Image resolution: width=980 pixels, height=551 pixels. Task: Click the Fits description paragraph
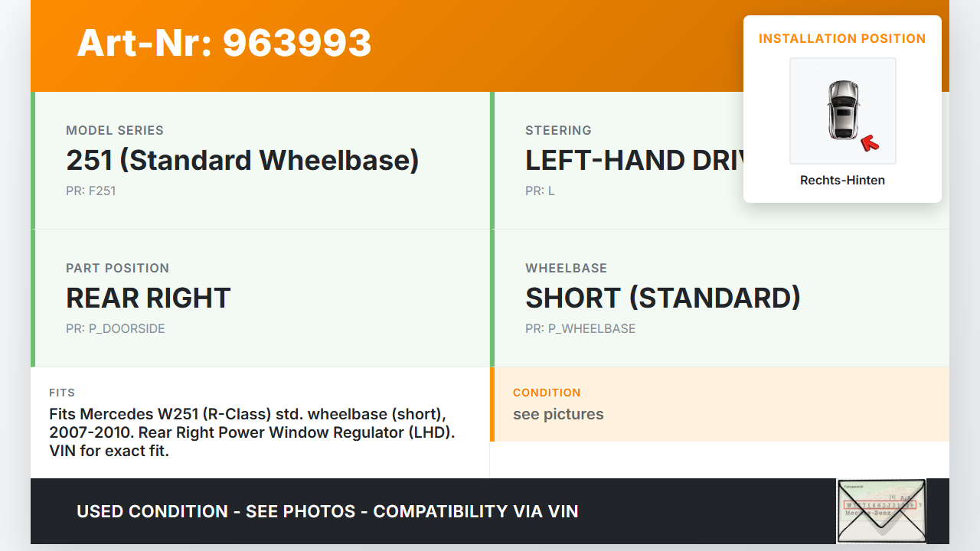[x=253, y=432]
